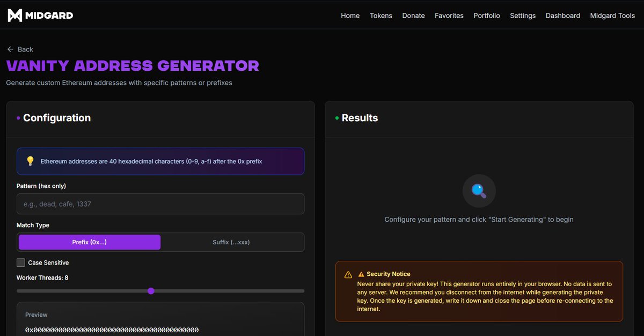Viewport: 644px width, 336px height.
Task: Click the MIDGARD brand name
Action: (x=49, y=16)
